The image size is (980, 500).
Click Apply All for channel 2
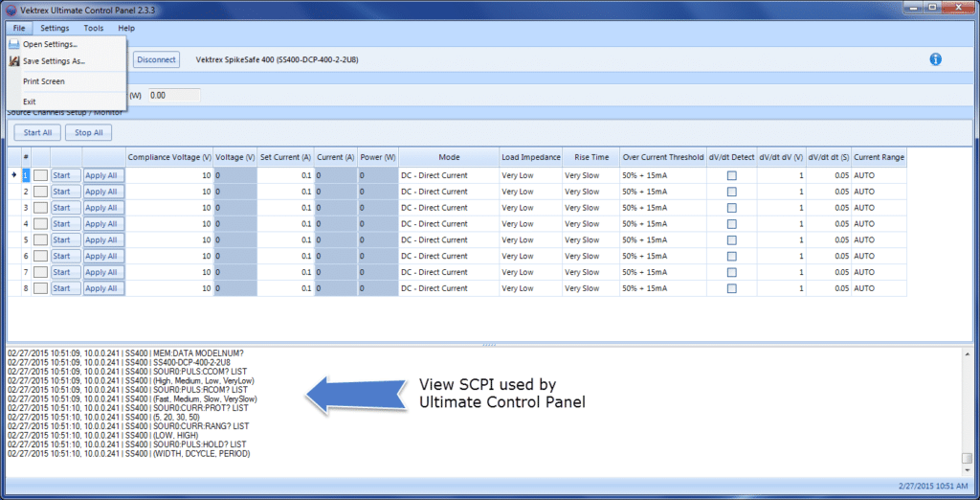pos(104,192)
